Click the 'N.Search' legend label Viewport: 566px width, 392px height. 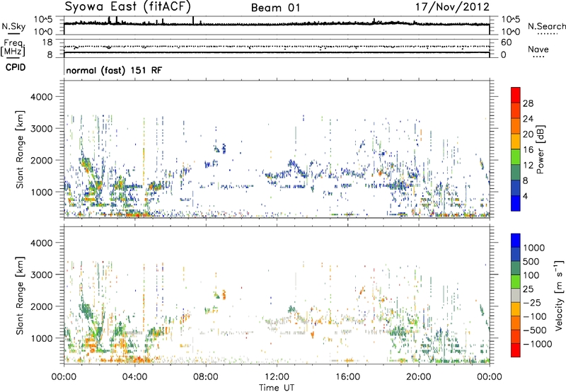546,26
